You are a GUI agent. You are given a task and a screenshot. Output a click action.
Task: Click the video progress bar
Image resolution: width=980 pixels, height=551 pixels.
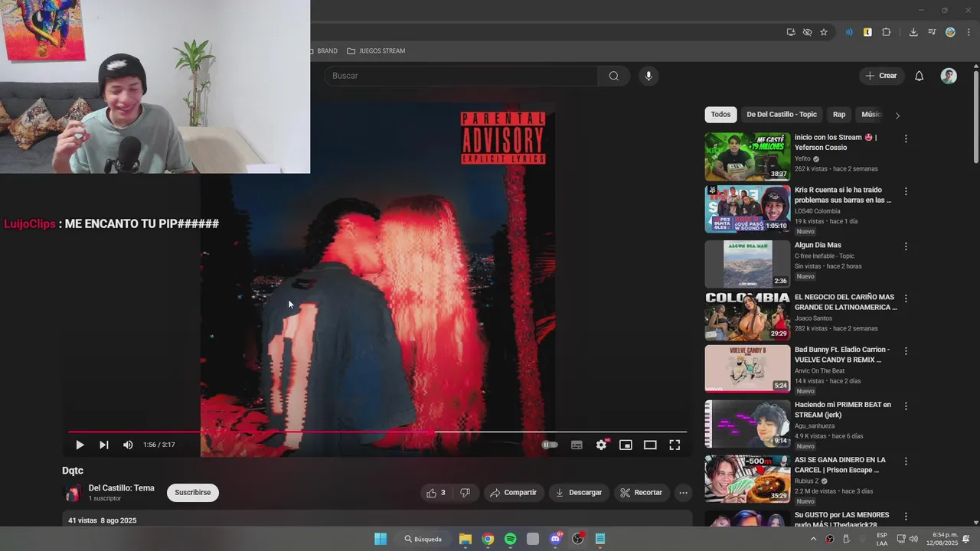point(377,432)
